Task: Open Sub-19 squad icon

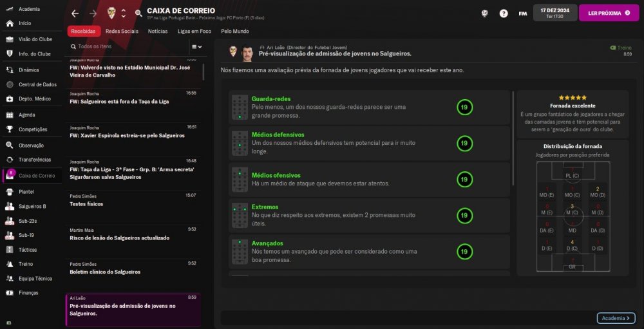Action: tap(10, 236)
